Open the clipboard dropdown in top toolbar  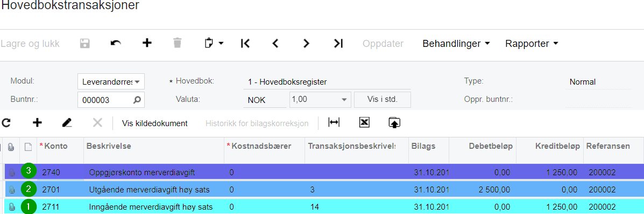coord(214,43)
